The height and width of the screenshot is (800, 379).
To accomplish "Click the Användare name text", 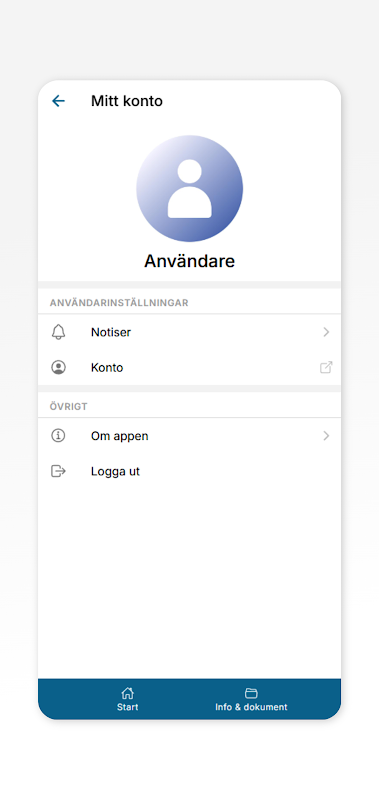I will point(190,261).
